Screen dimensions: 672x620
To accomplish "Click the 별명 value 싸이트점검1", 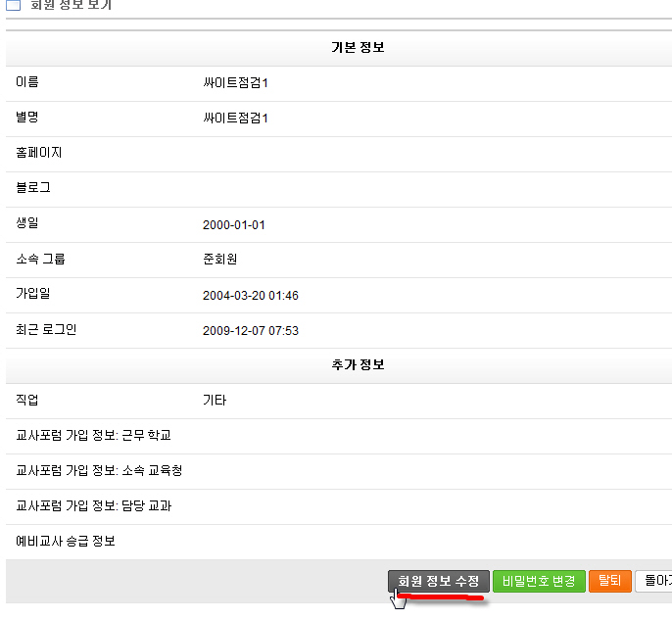I will coord(235,119).
